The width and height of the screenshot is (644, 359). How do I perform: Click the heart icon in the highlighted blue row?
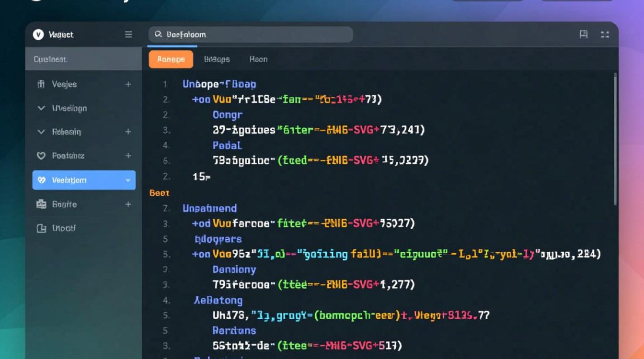[x=42, y=180]
